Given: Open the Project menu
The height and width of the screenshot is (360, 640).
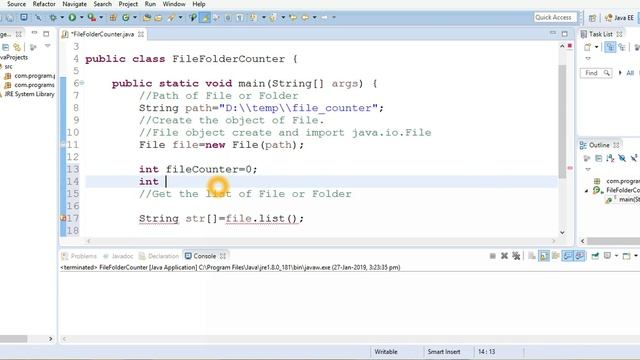Looking at the screenshot, I should (x=128, y=4).
